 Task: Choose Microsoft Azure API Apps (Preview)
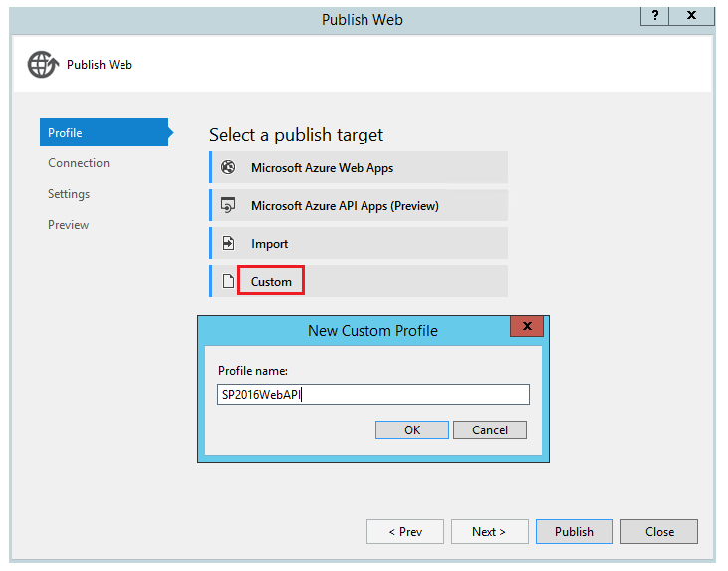[359, 205]
